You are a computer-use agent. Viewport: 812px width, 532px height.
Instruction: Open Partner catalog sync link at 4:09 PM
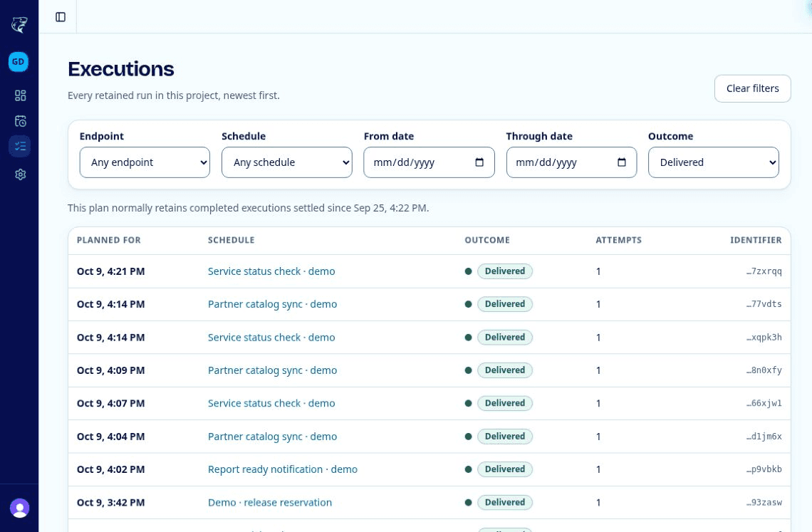(272, 370)
